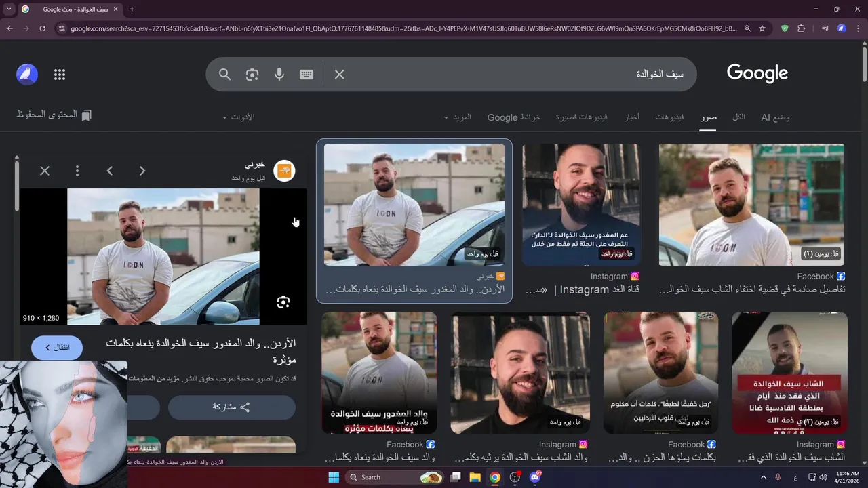Screen dimensions: 868x488
Task: Click the Google logo
Action: [x=757, y=73]
